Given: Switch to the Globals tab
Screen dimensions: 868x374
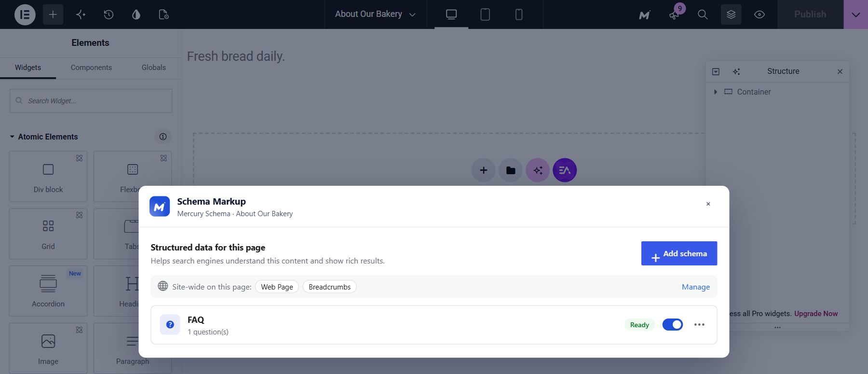Looking at the screenshot, I should tap(154, 68).
